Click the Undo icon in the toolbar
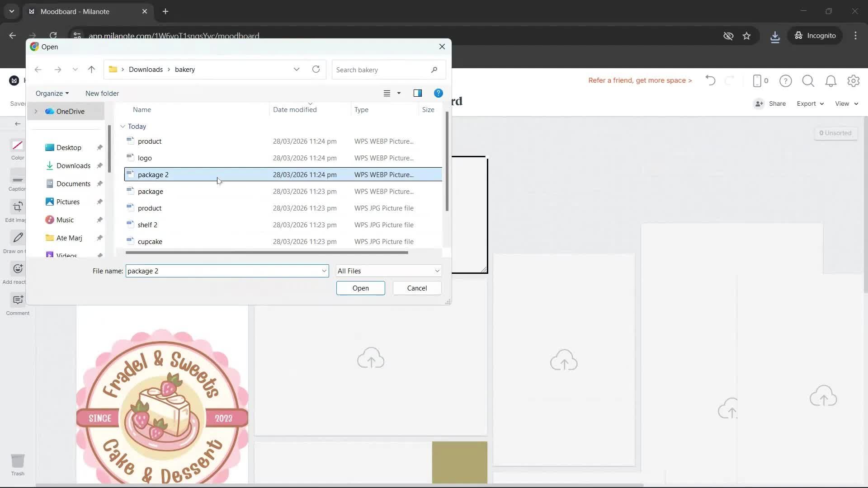 [x=710, y=80]
